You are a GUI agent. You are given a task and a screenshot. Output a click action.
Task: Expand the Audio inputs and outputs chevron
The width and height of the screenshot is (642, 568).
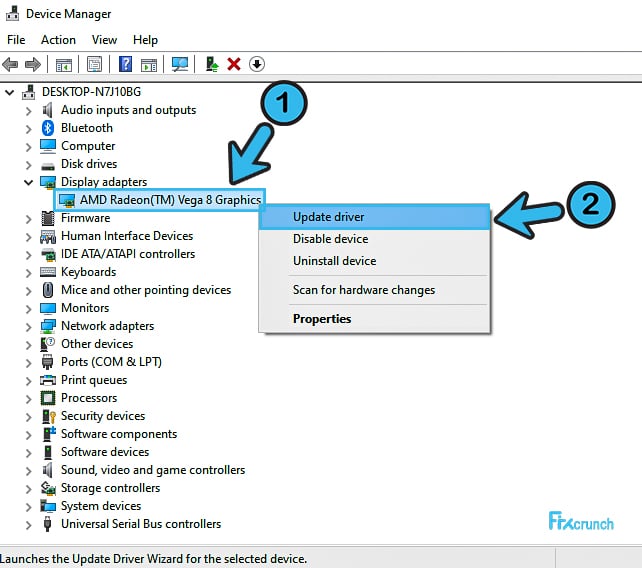click(28, 111)
